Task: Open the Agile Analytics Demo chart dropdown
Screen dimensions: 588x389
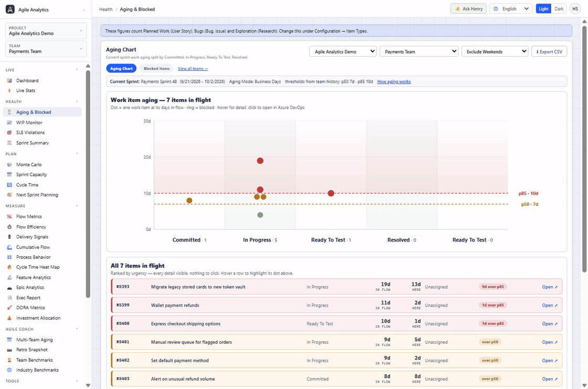Action: (343, 52)
